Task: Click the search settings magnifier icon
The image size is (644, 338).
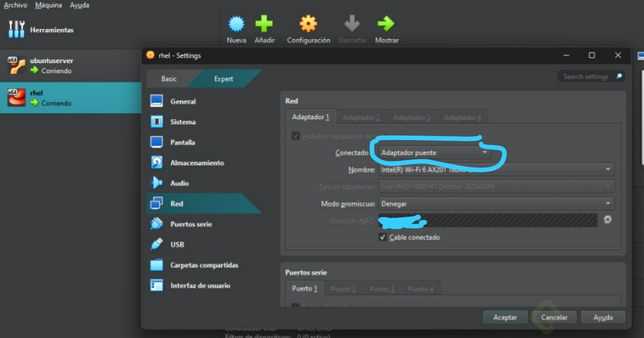Action: click(619, 77)
